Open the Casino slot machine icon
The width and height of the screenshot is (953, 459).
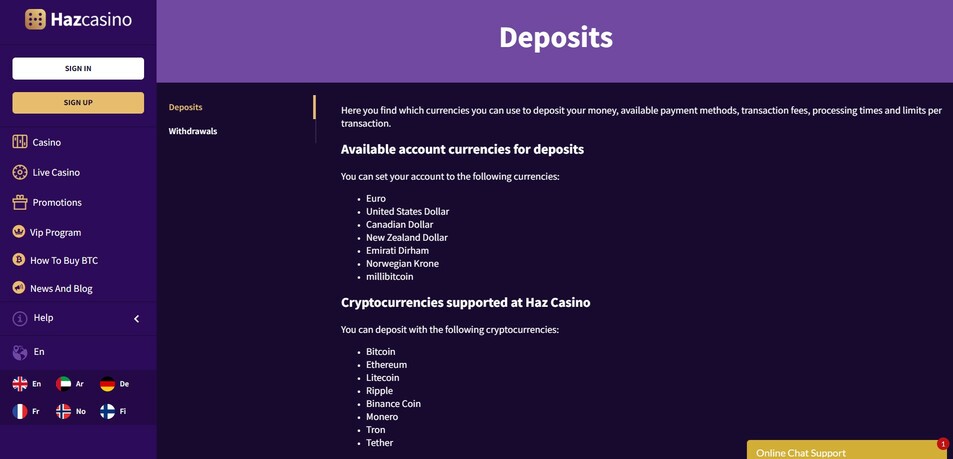tap(20, 142)
